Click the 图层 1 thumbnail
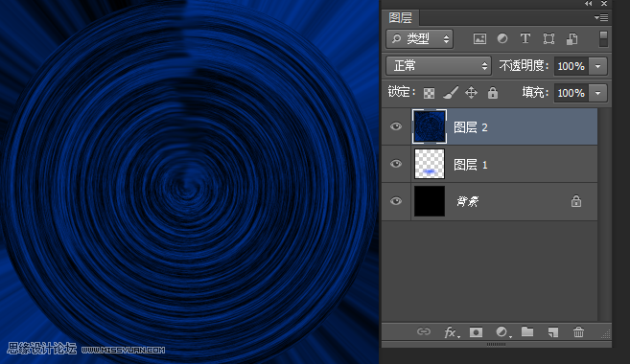Viewport: 630px width, 364px height. point(430,164)
